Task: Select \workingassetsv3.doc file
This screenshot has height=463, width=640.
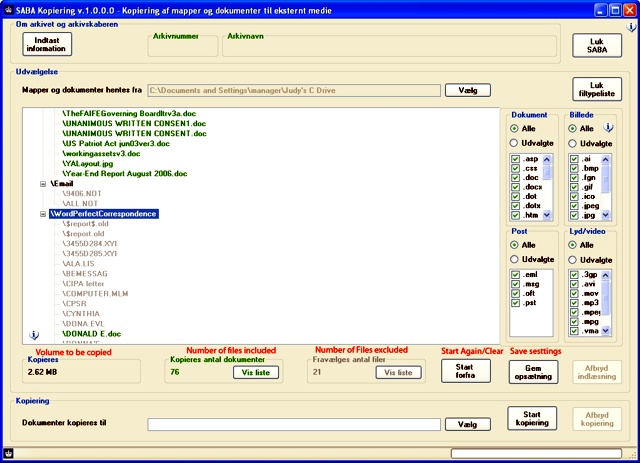Action: [101, 154]
